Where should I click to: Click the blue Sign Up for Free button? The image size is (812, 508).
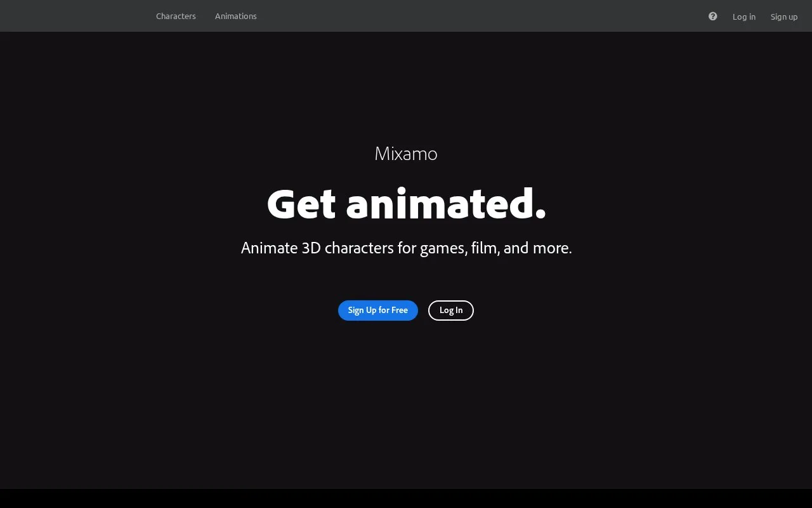378,311
